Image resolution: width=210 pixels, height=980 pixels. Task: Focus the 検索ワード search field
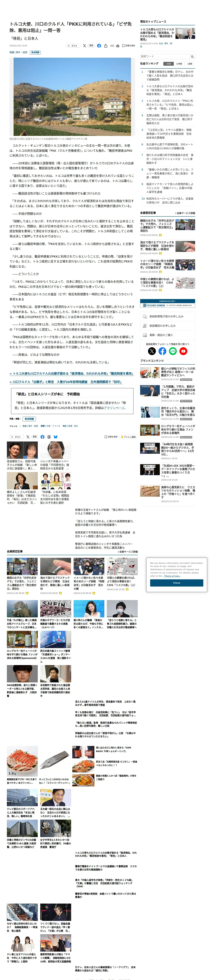[165, 56]
